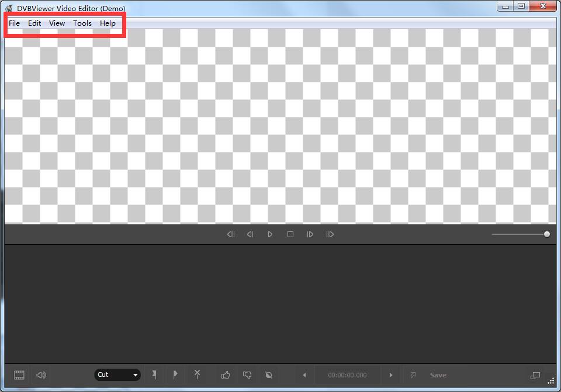This screenshot has width=561, height=392.
Task: Toggle the no-cut crossed-circle marker
Action: [x=268, y=375]
